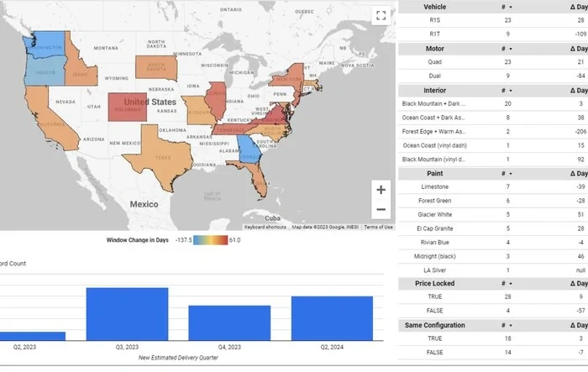588x372 pixels.
Task: Select Limestone paint row
Action: point(493,186)
